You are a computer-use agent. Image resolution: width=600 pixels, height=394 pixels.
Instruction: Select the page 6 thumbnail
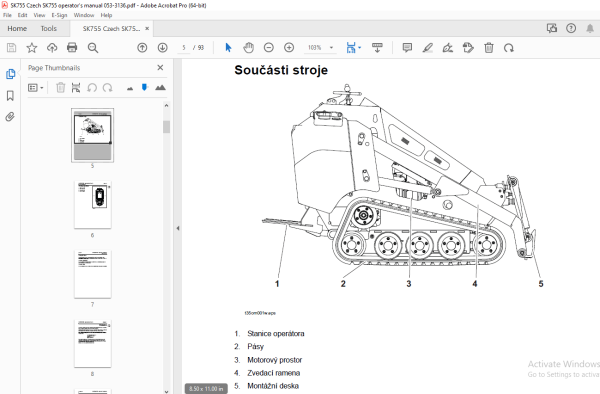tap(93, 205)
